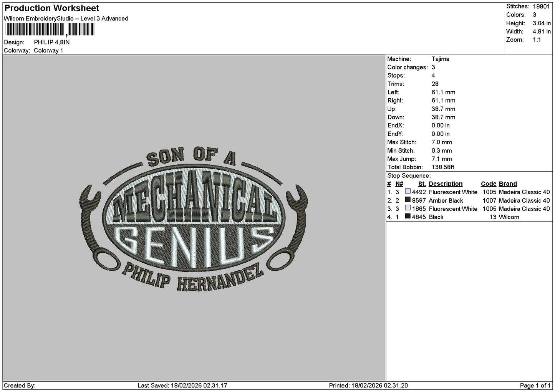Viewport: 555px width, 392px height.
Task: Click the "St." column header
Action: tap(422, 184)
